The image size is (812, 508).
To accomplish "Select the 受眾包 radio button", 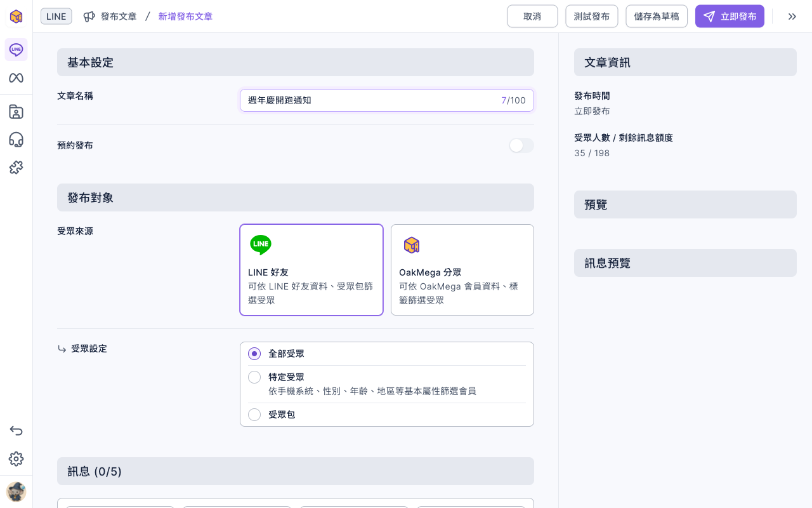I will point(254,415).
